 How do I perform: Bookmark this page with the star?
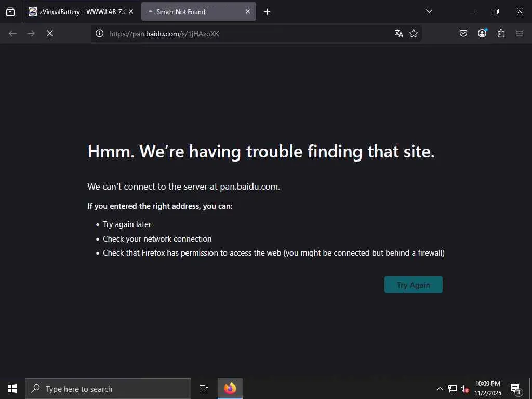coord(413,33)
